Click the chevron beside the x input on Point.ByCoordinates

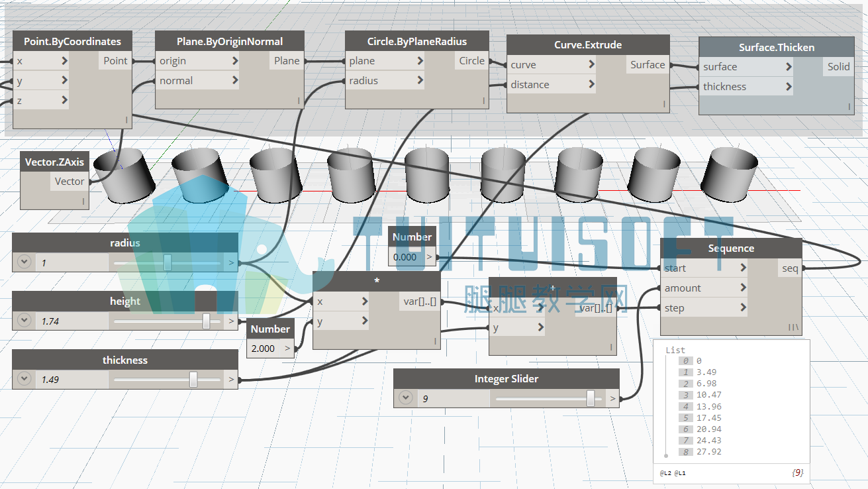[64, 61]
